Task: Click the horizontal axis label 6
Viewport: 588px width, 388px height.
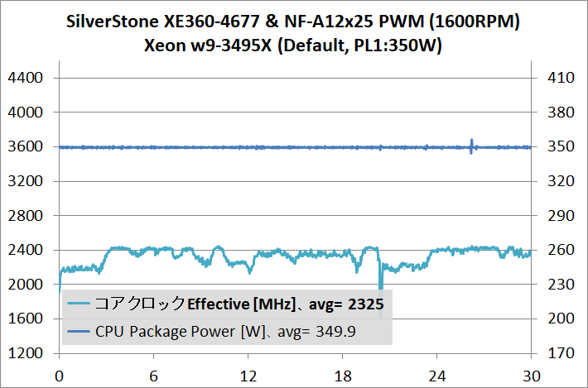Action: 154,376
